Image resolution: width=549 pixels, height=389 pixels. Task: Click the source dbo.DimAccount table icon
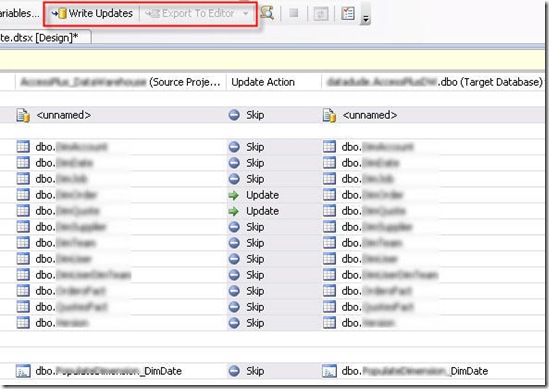23,147
